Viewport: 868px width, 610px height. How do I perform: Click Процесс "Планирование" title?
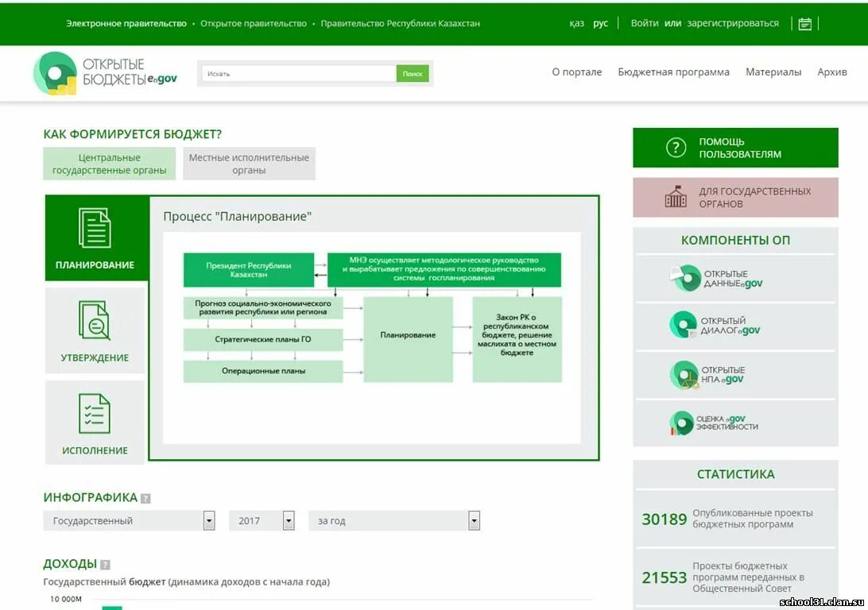(x=238, y=216)
